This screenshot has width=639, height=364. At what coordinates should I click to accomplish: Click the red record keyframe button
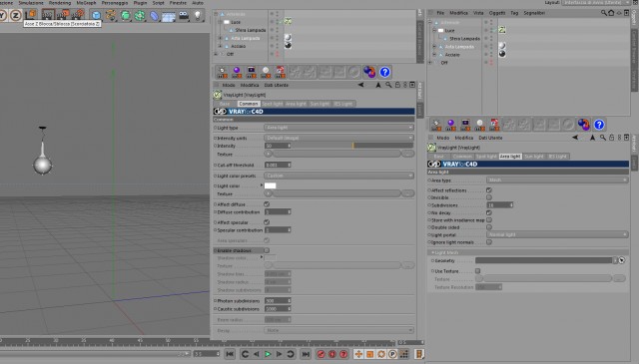click(320, 354)
